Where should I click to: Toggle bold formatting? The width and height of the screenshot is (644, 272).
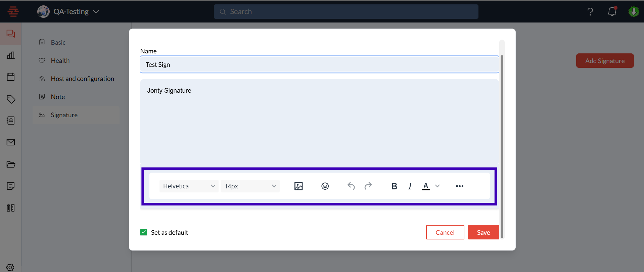point(394,186)
